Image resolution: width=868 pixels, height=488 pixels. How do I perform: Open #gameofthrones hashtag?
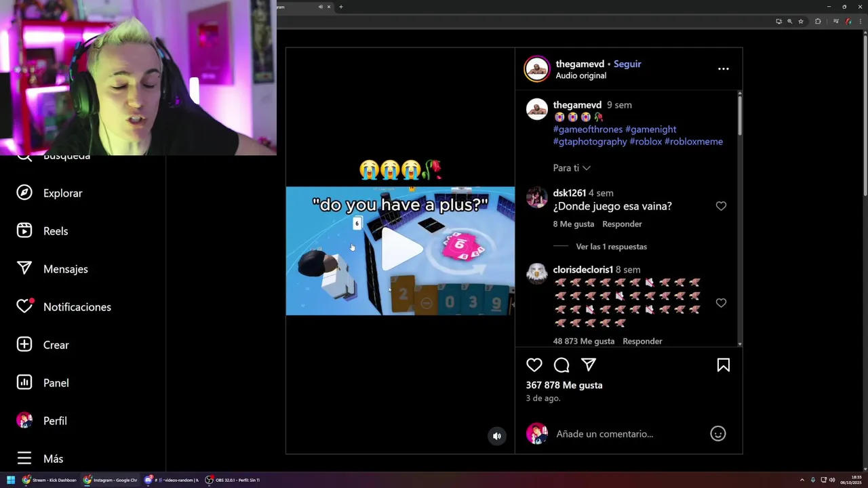588,129
